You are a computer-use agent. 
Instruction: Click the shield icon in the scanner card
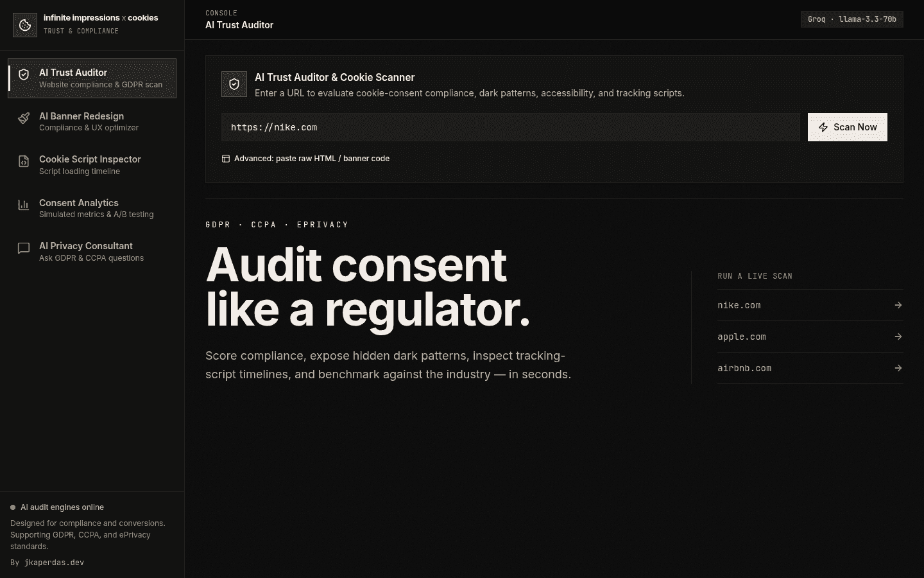click(234, 84)
